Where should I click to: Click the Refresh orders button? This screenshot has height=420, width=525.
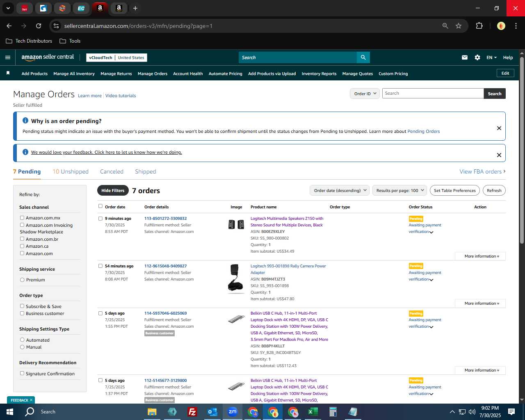(x=494, y=190)
